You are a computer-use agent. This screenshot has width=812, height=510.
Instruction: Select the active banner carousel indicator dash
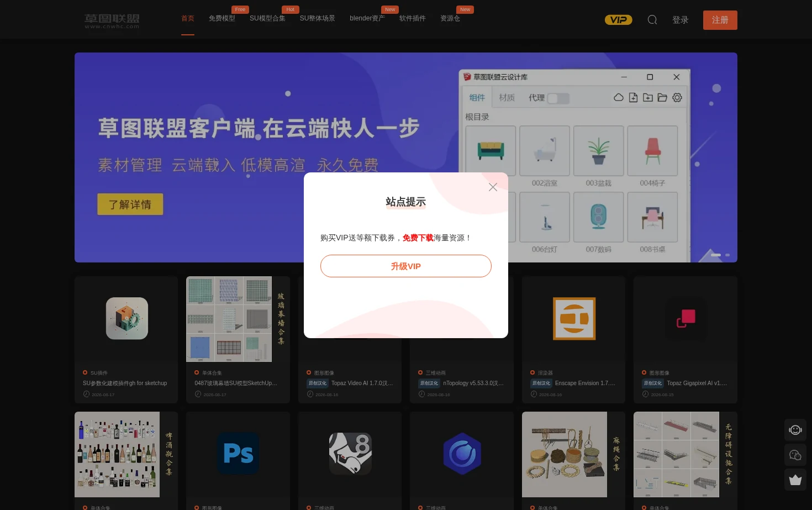(x=716, y=255)
